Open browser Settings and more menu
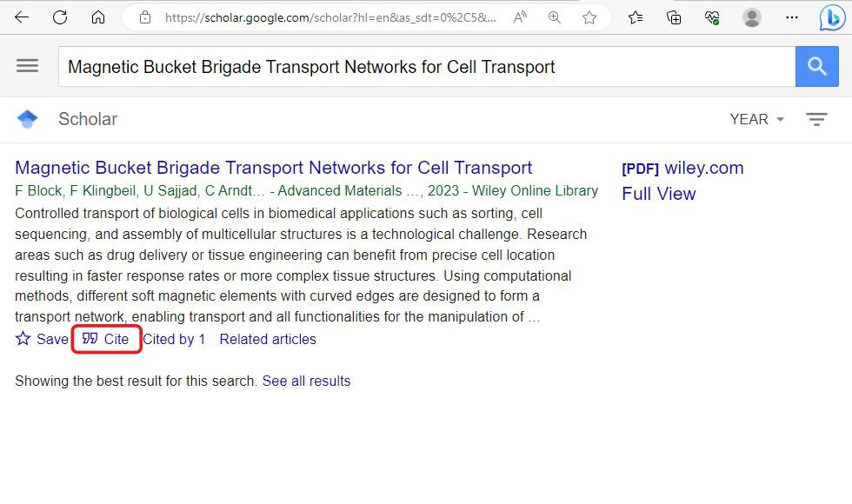Viewport: 852px width, 504px height. [x=792, y=17]
